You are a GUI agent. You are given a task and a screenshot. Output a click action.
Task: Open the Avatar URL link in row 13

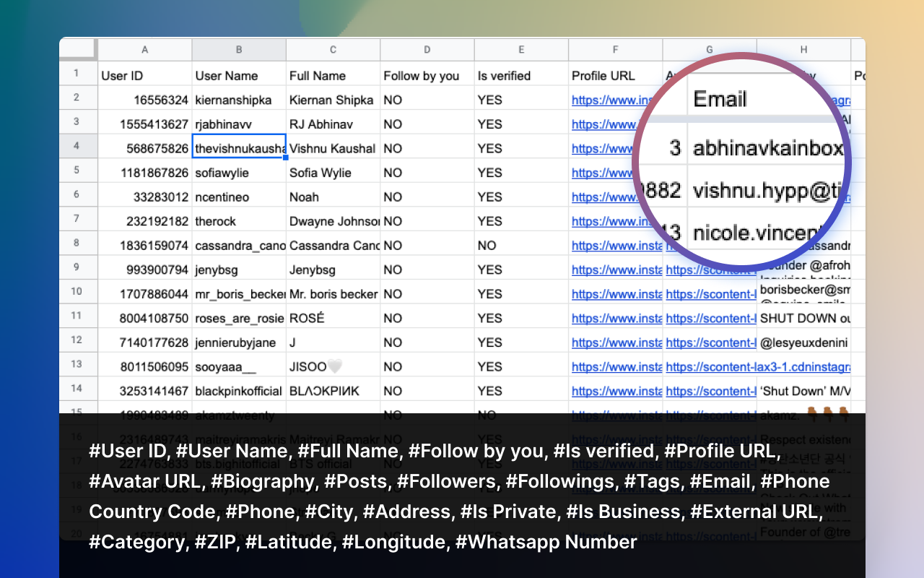click(711, 366)
